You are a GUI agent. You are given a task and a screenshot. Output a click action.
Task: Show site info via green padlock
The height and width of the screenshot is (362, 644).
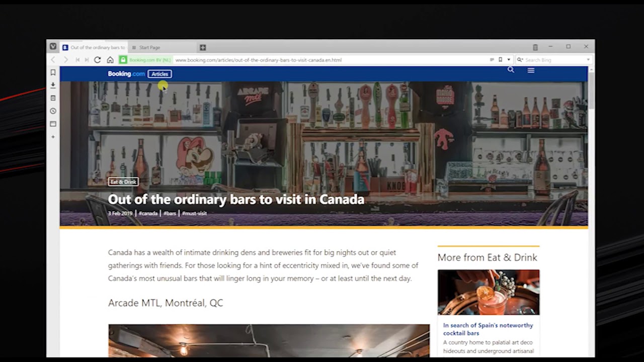point(123,60)
